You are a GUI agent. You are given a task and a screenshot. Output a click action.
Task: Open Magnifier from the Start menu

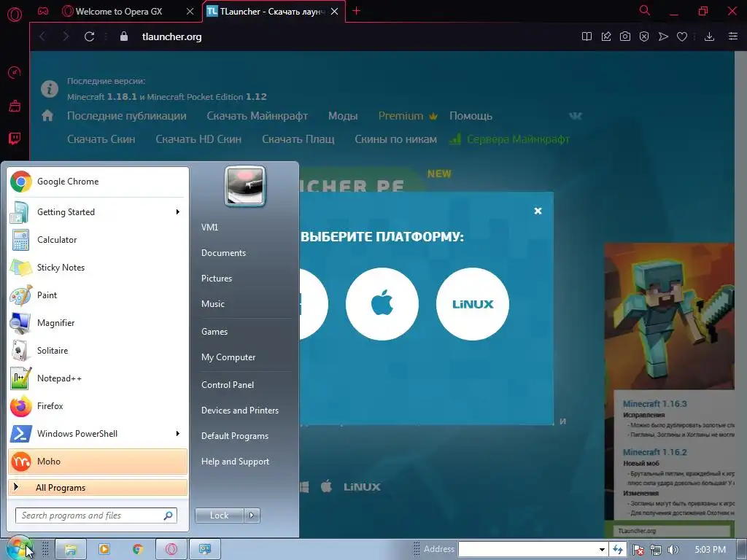click(98, 322)
